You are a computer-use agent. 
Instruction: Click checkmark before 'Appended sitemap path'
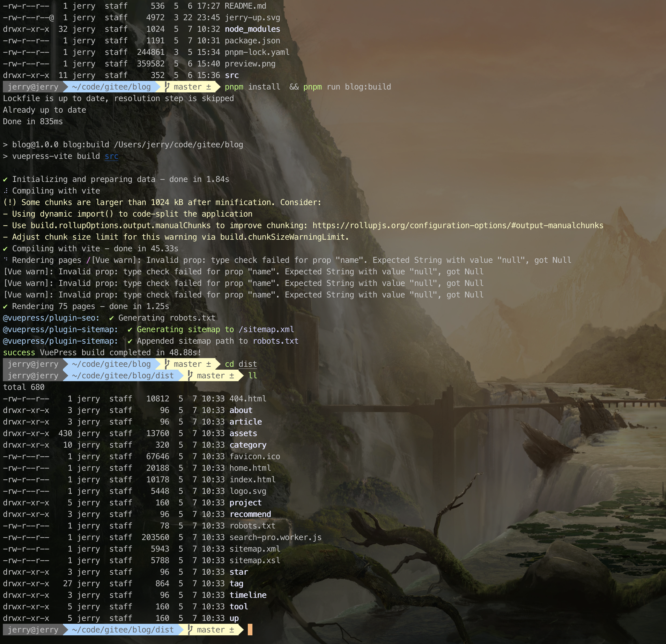pos(130,341)
